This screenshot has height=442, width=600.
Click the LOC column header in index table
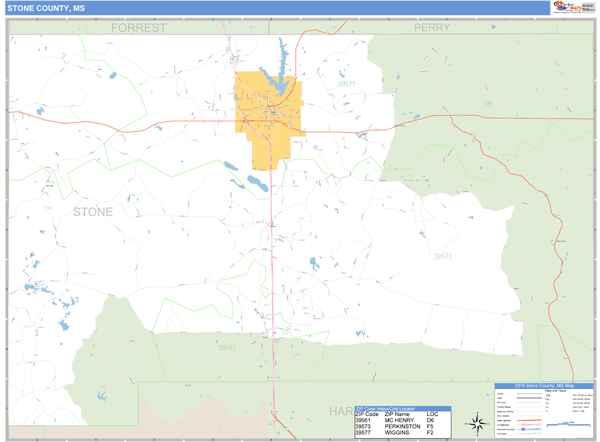[432, 414]
